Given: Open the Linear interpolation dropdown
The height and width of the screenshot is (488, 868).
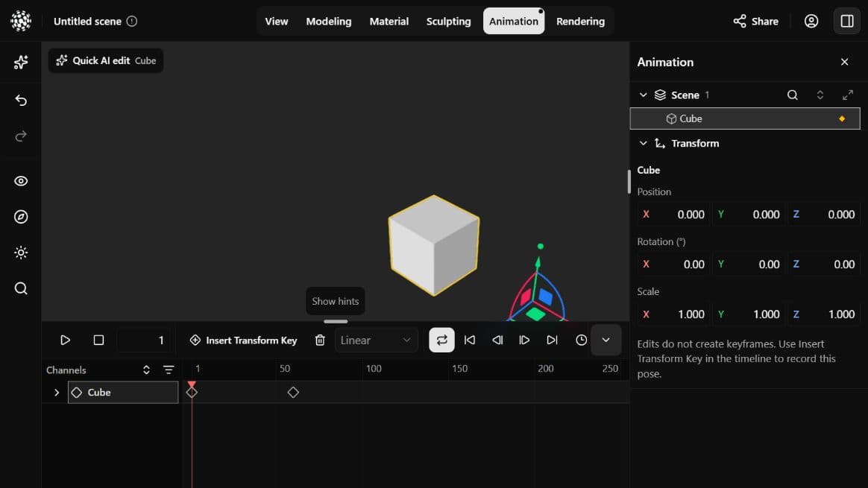Looking at the screenshot, I should [376, 340].
